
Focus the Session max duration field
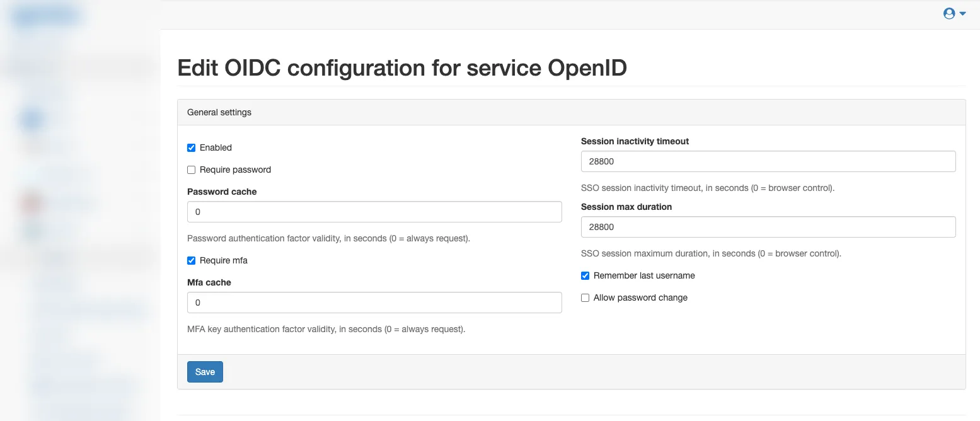coord(768,227)
